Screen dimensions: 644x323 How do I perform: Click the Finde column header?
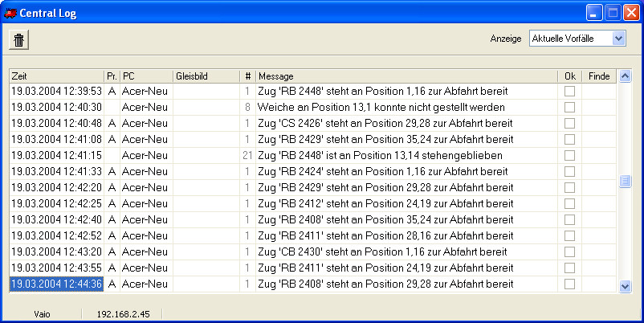point(599,76)
